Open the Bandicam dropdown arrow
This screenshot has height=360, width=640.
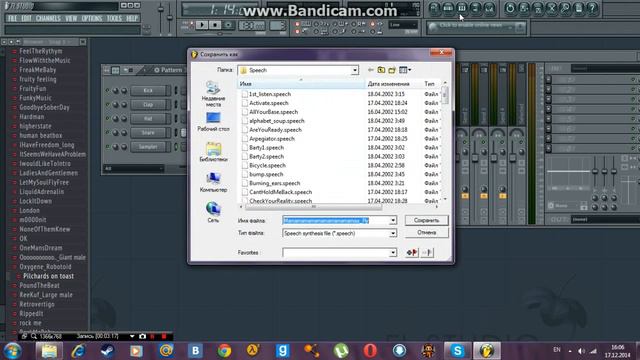click(x=132, y=336)
